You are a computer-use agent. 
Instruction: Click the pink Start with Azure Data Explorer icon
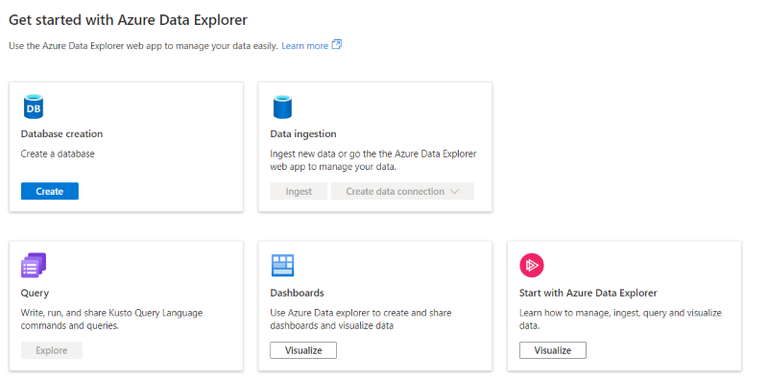pos(531,265)
